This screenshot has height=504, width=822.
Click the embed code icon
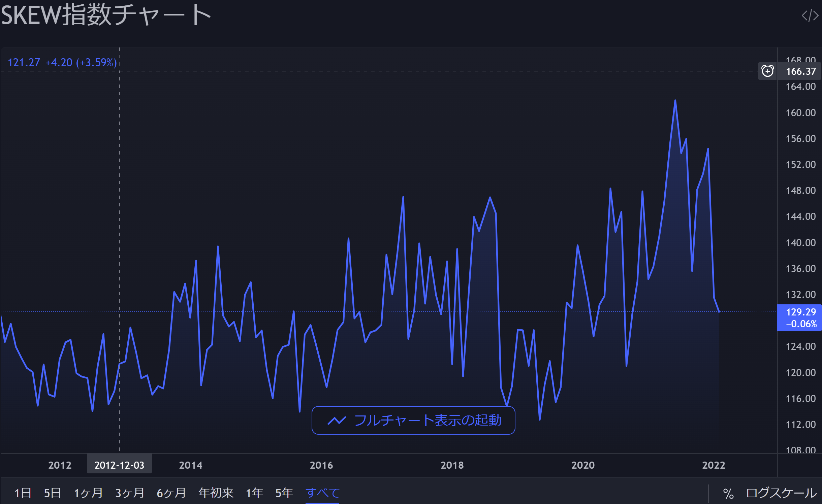(810, 15)
